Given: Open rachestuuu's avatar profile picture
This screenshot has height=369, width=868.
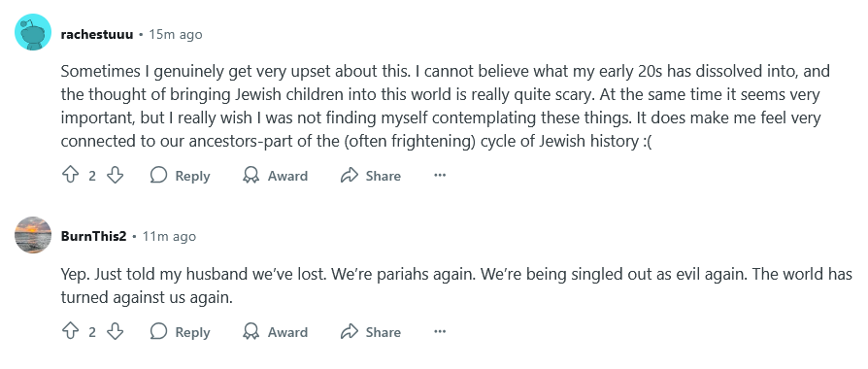Looking at the screenshot, I should [x=33, y=32].
